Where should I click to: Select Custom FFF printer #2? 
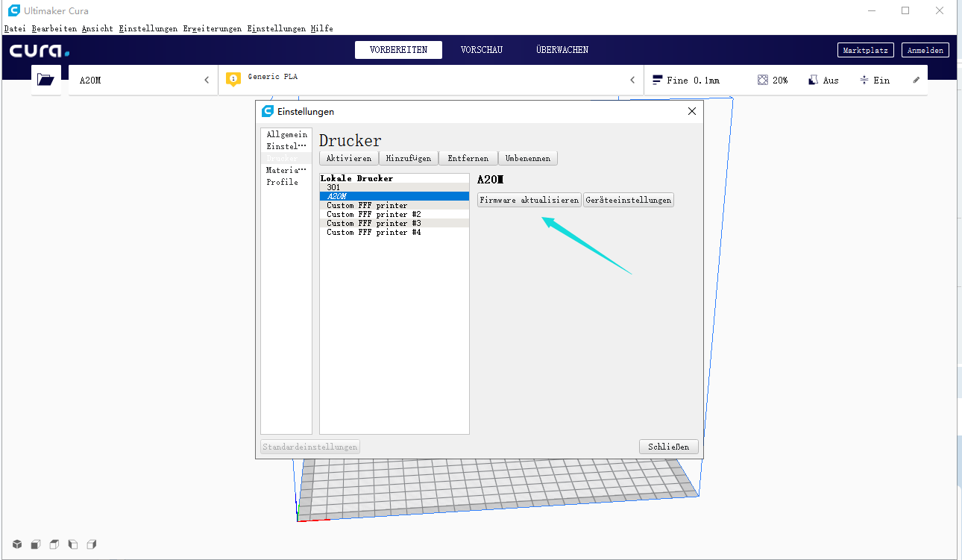(394, 214)
